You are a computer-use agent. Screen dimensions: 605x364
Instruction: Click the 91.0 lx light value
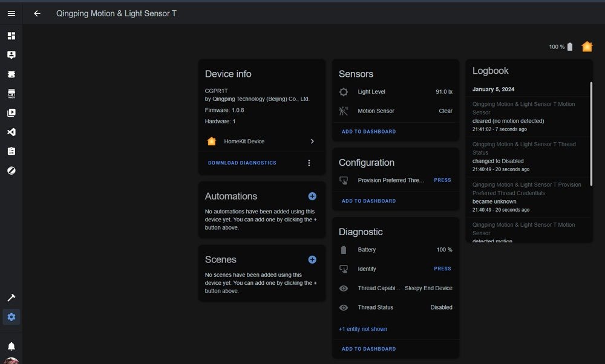coord(443,92)
